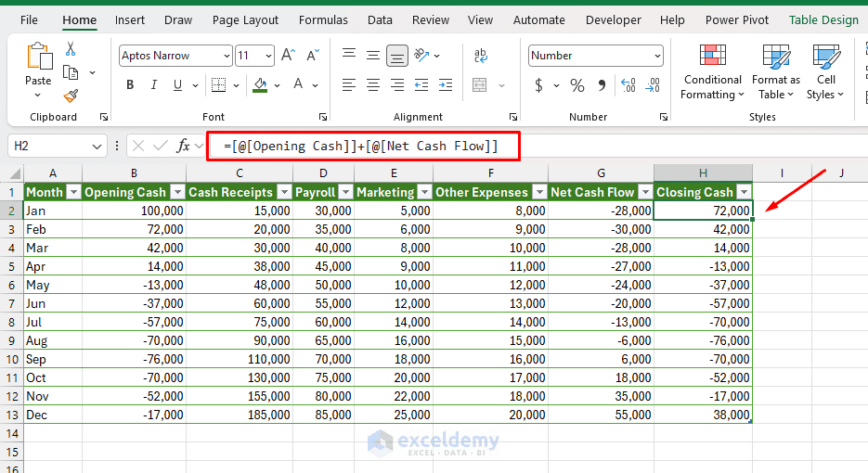Viewport: 868px width, 473px height.
Task: Align text to the right
Action: pyautogui.click(x=397, y=85)
